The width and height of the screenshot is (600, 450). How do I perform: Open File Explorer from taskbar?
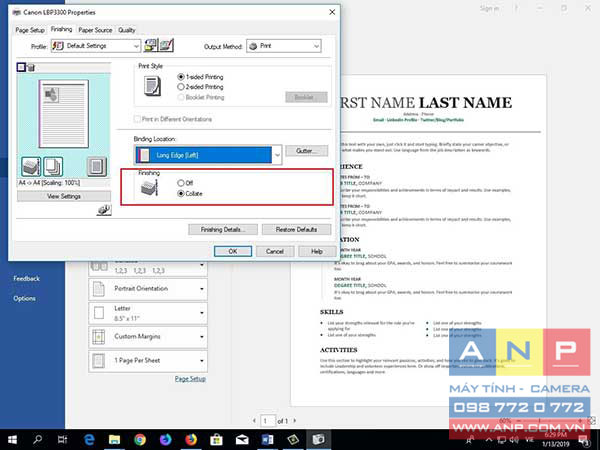coord(114,440)
